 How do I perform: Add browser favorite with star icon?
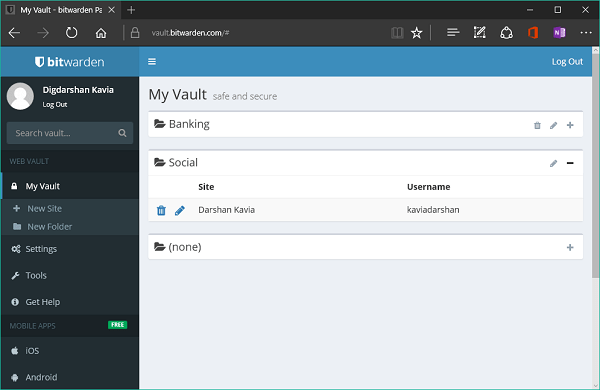416,33
